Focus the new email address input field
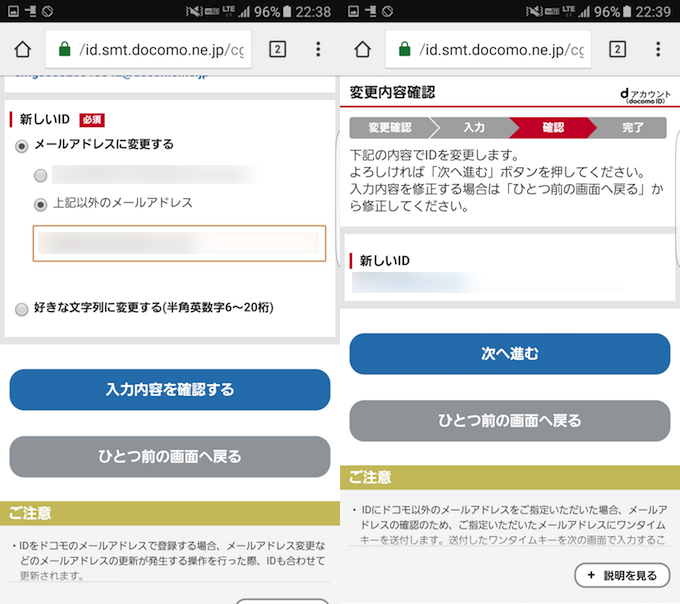The image size is (680, 604). (x=179, y=243)
